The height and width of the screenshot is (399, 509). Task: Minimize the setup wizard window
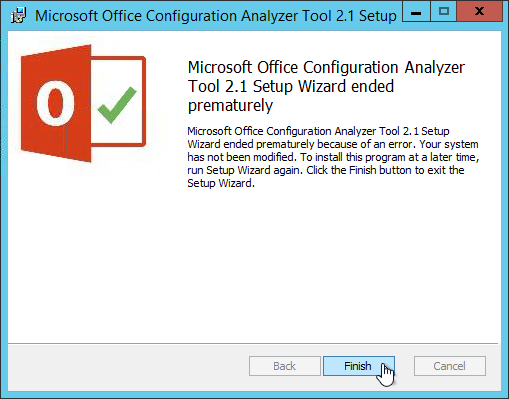(x=416, y=12)
